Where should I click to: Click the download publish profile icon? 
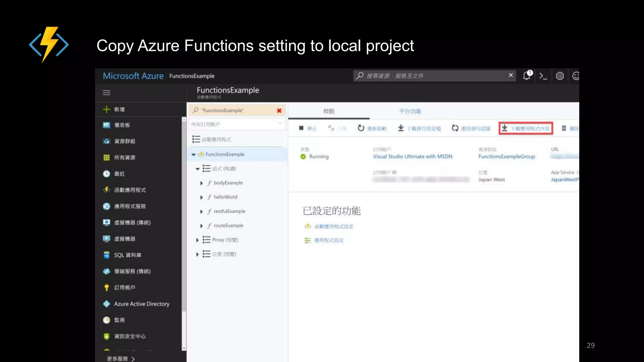click(401, 128)
